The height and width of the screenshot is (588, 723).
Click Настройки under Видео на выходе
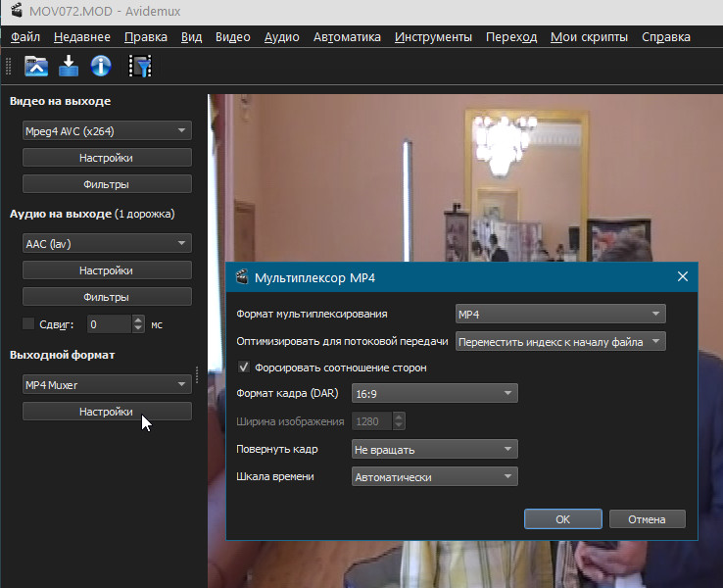pyautogui.click(x=107, y=158)
